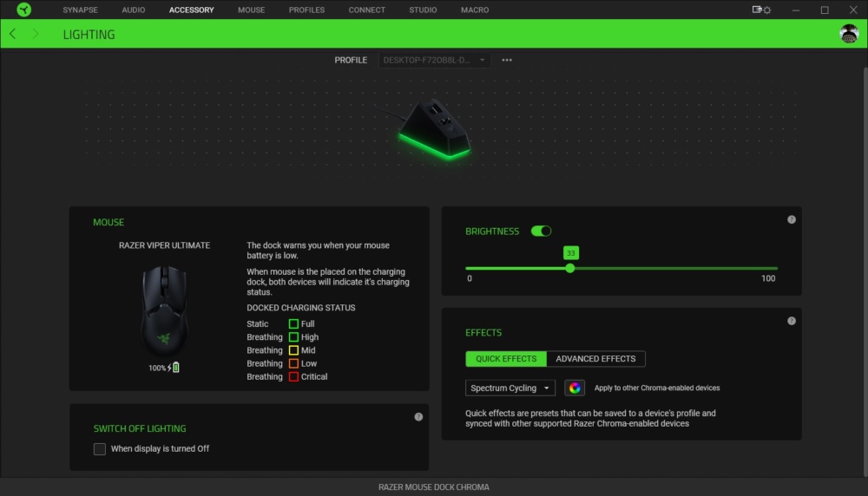
Task: Click Apply to other Chroma-enabled devices
Action: [657, 388]
